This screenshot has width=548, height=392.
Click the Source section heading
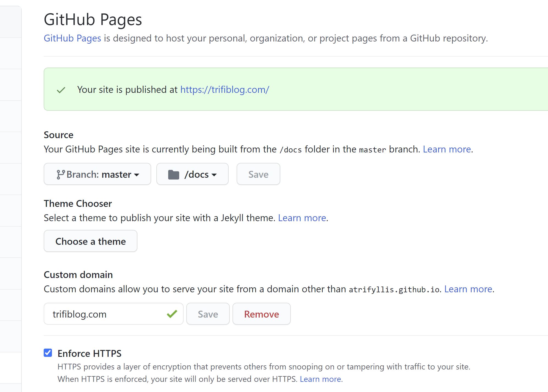coord(59,135)
